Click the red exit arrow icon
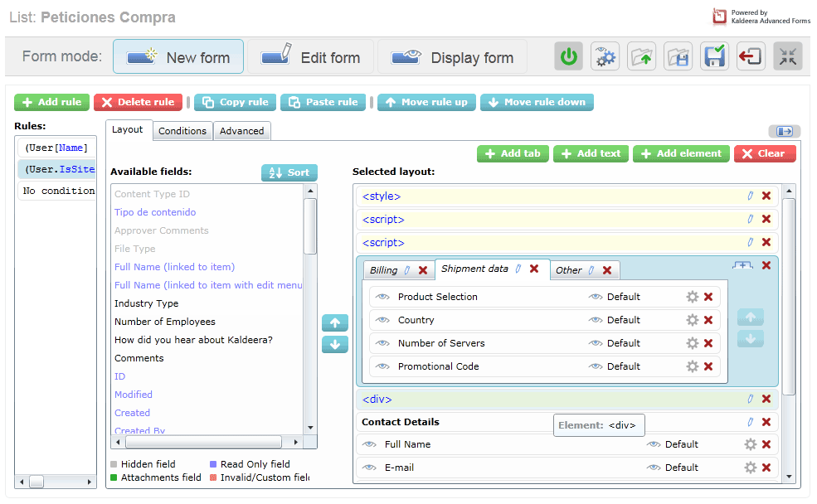This screenshot has height=504, width=817. point(751,56)
